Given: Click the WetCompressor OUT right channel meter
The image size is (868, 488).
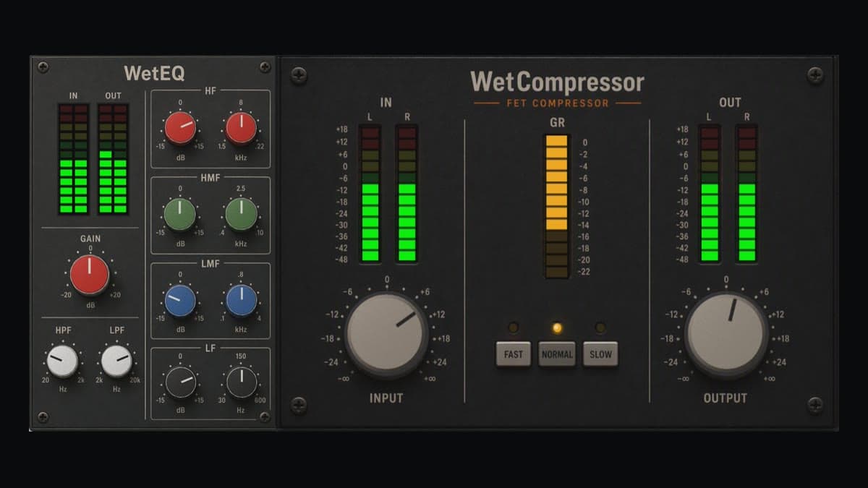Looking at the screenshot, I should (747, 193).
